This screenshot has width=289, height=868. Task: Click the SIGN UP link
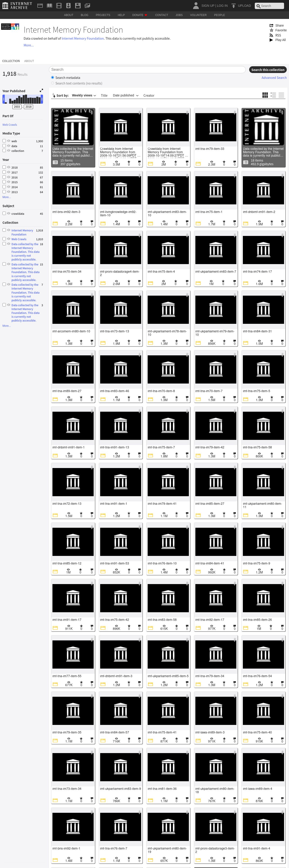coord(208,6)
